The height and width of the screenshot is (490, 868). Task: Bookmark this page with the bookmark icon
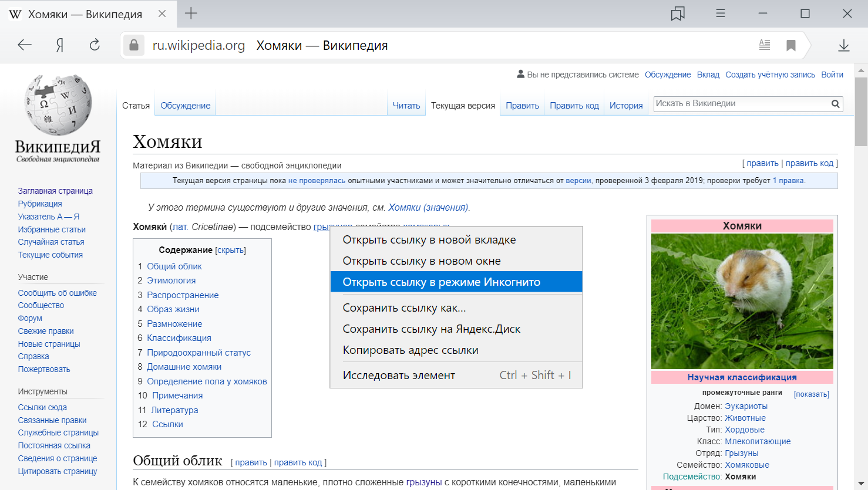[x=791, y=45]
